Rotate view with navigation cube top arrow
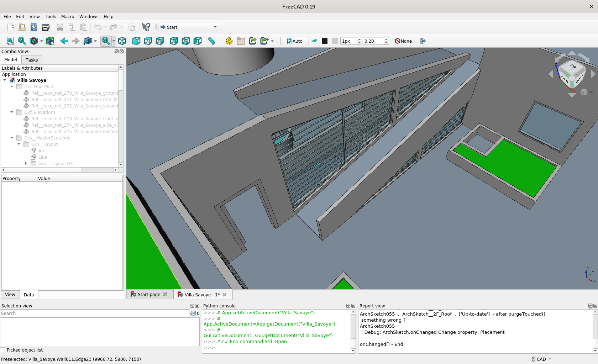Image resolution: width=598 pixels, height=364 pixels. coord(572,53)
